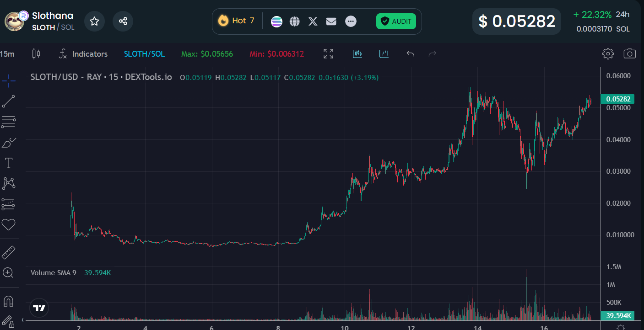Toggle the magnet snap mode
Viewport: 644px width, 330px height.
tap(8, 301)
